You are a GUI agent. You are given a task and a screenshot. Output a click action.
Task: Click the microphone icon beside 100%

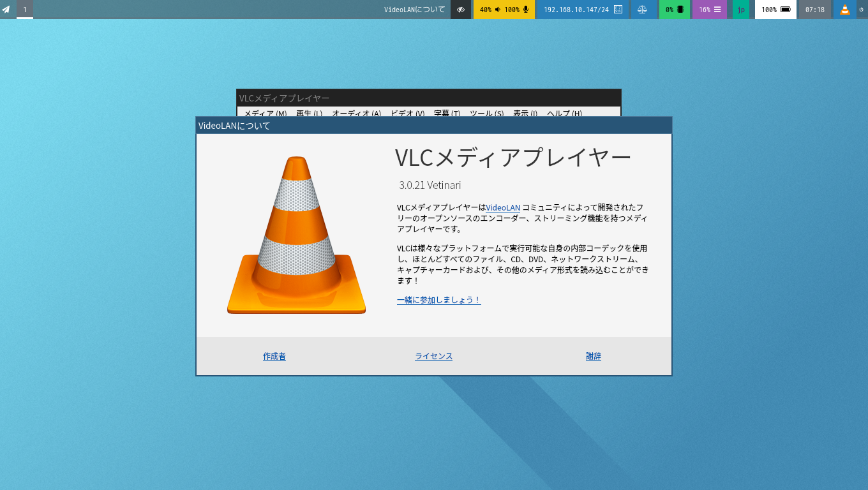pos(526,10)
